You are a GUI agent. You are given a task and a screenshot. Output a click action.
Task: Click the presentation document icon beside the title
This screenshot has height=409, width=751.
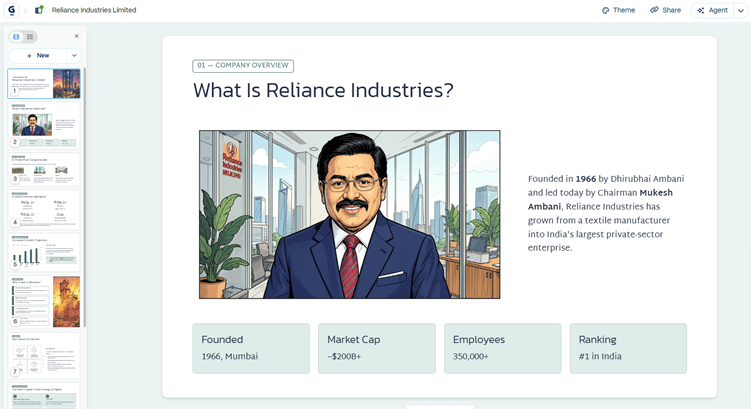(39, 10)
